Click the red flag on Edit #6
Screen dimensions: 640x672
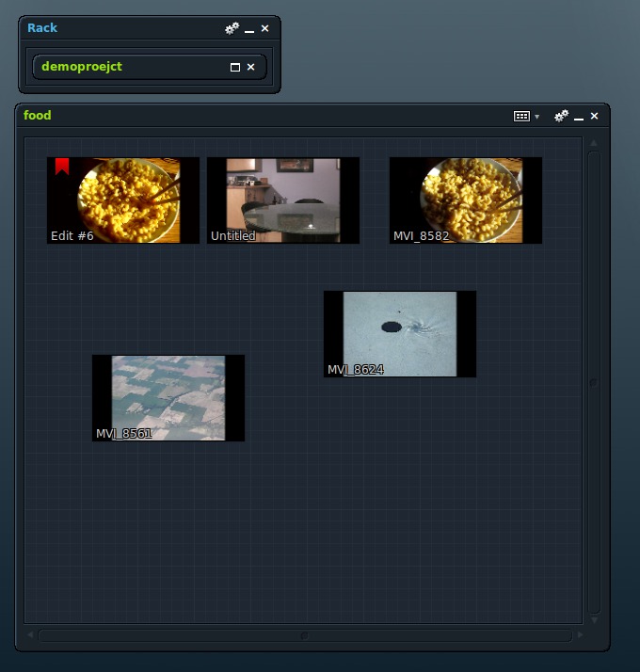point(62,167)
